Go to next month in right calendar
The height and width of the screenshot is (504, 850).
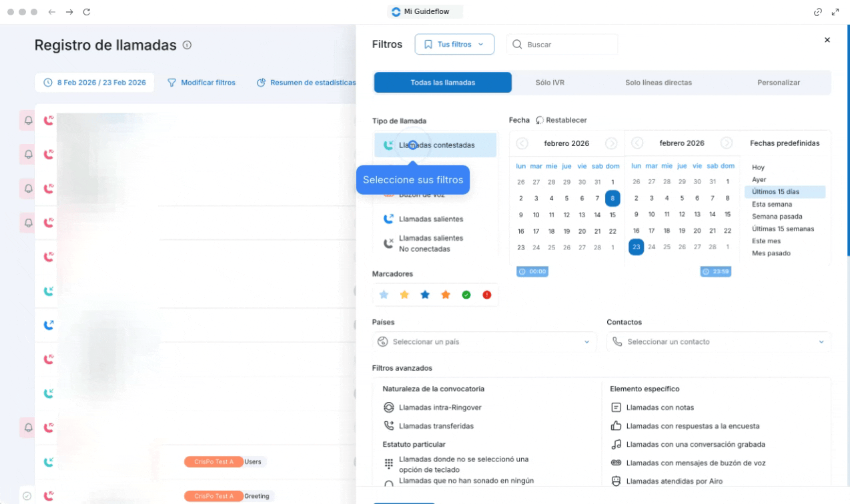727,143
